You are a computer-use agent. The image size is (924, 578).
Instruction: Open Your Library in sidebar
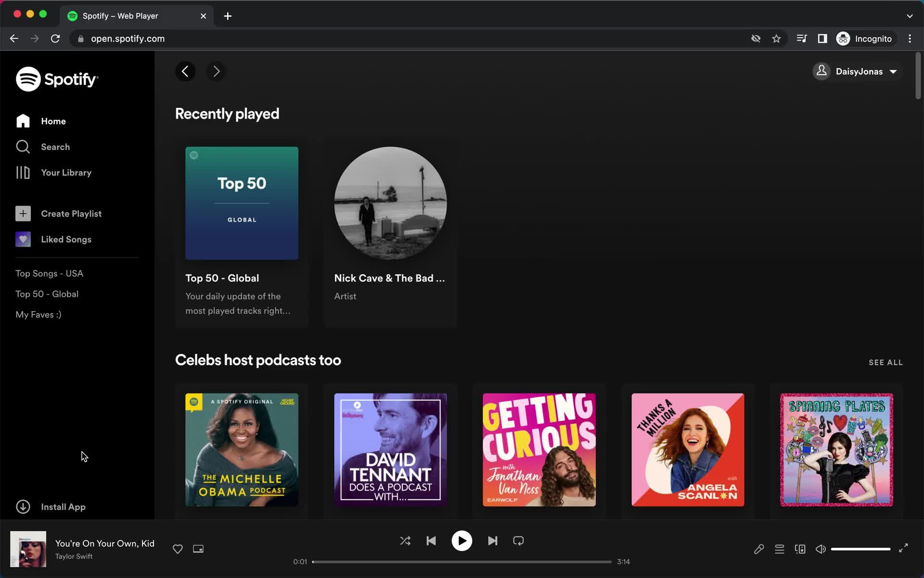(66, 172)
